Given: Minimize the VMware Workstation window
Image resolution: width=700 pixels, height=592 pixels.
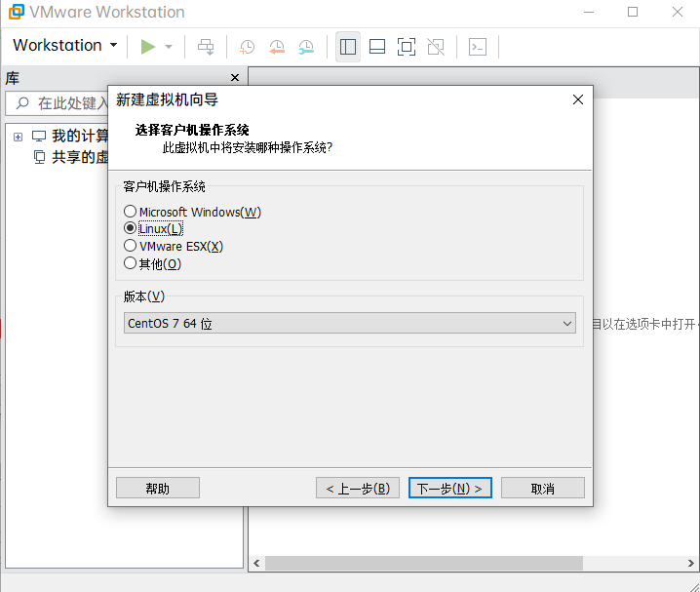Looking at the screenshot, I should (x=589, y=12).
